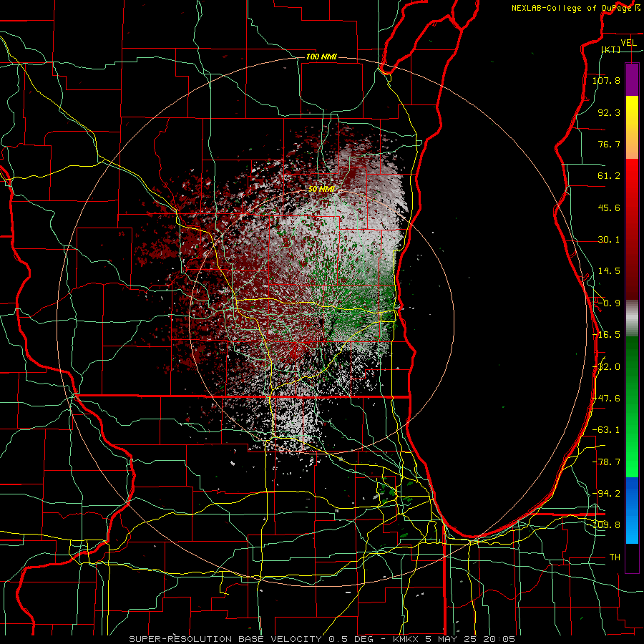
Task: Click the NEXLAB-College of DuPage credit text
Action: tap(575, 8)
